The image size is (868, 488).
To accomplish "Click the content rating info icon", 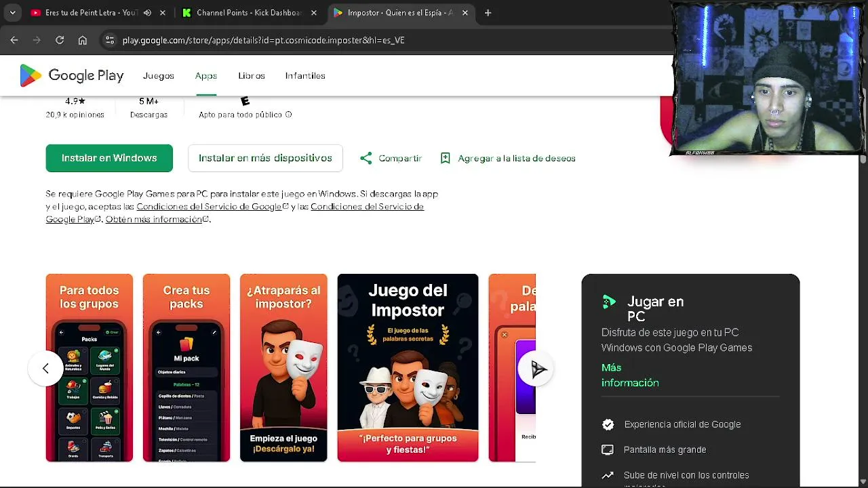I will point(288,115).
